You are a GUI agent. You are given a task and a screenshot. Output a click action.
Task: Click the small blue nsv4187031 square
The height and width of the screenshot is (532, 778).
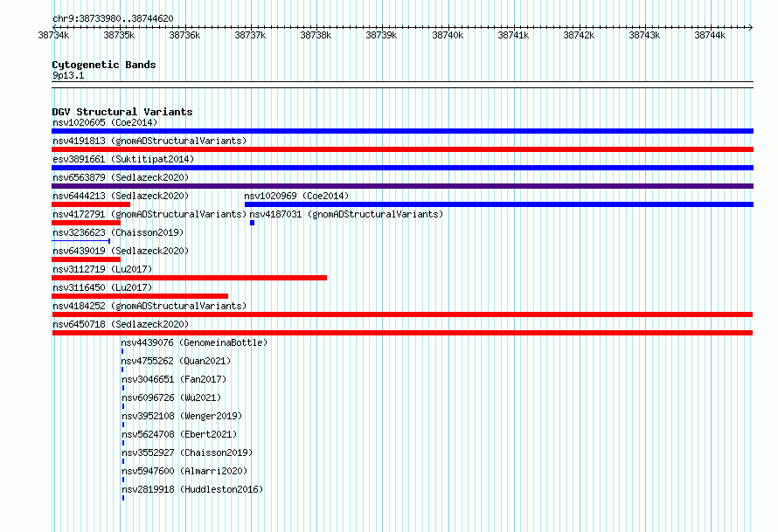click(252, 223)
